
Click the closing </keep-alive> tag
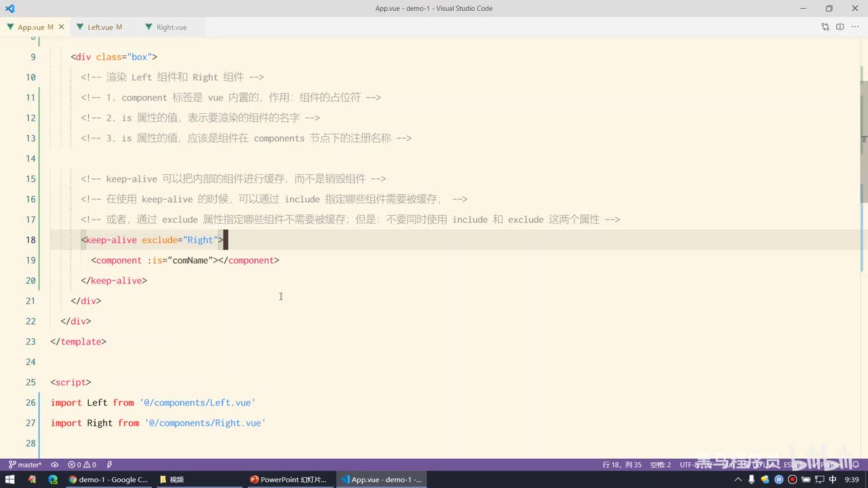point(114,281)
